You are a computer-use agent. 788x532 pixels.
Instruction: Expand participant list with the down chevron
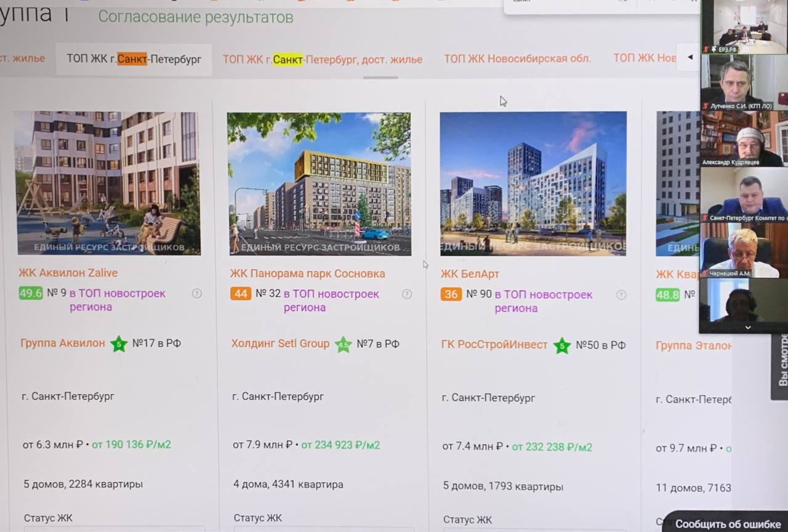(x=748, y=328)
